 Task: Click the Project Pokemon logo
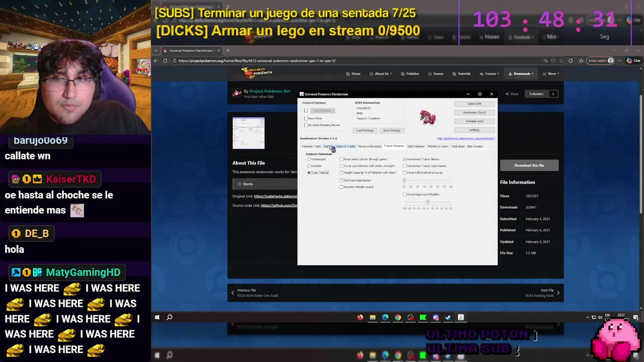(x=257, y=73)
